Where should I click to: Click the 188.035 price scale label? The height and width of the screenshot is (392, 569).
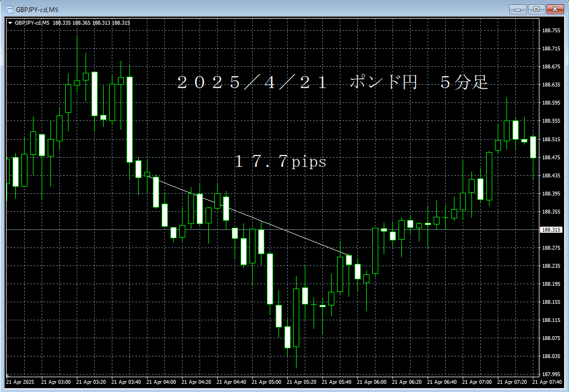coord(551,356)
